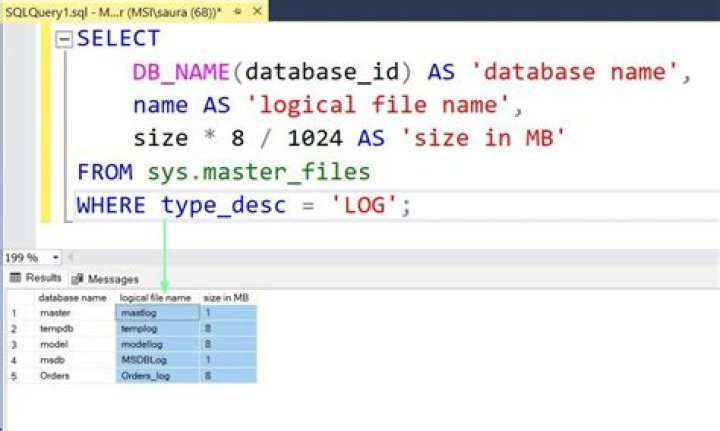Select the 'MSDBLog' cell

pos(158,360)
